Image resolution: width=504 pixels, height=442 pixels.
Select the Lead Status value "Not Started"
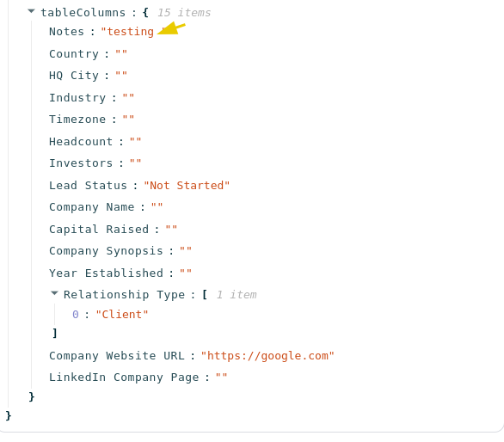187,185
